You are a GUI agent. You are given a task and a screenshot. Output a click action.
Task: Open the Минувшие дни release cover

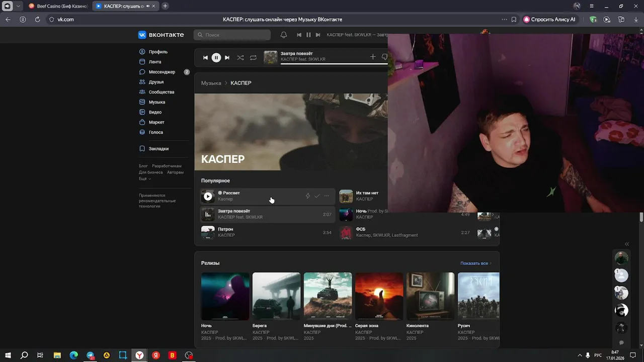pyautogui.click(x=328, y=296)
